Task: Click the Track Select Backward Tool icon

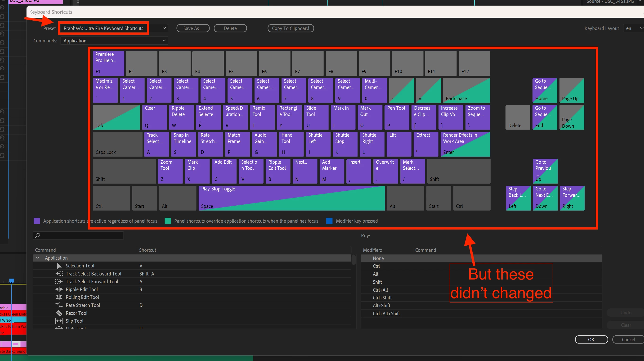Action: coord(59,274)
